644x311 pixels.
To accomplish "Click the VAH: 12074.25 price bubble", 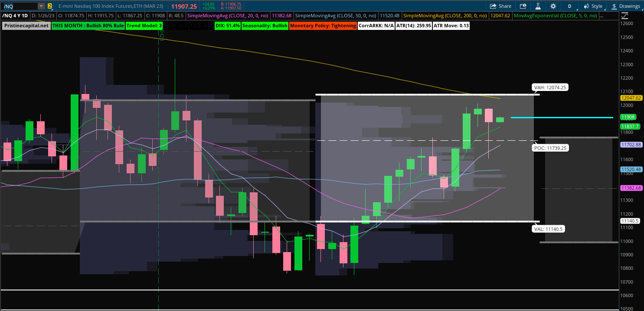I will pyautogui.click(x=551, y=87).
